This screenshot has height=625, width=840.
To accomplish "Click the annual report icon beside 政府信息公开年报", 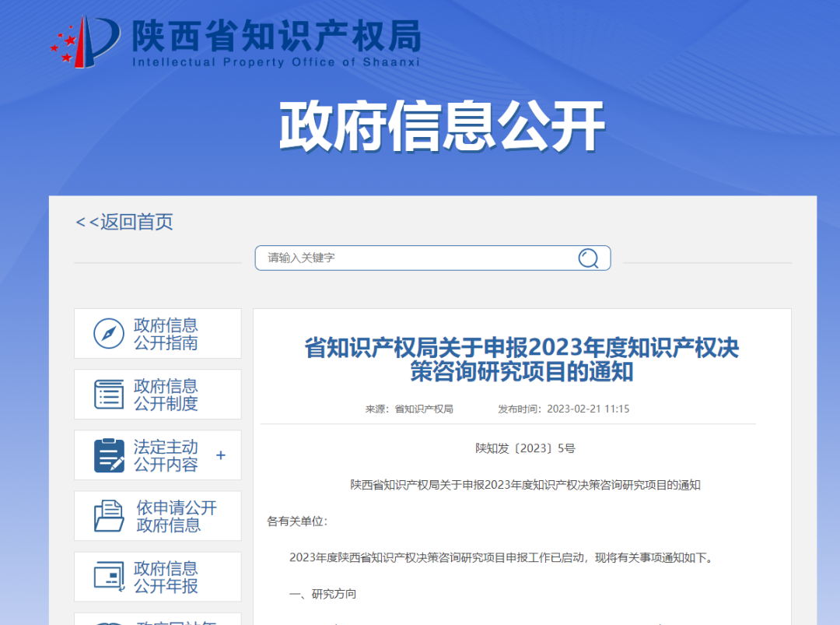I will [x=108, y=577].
